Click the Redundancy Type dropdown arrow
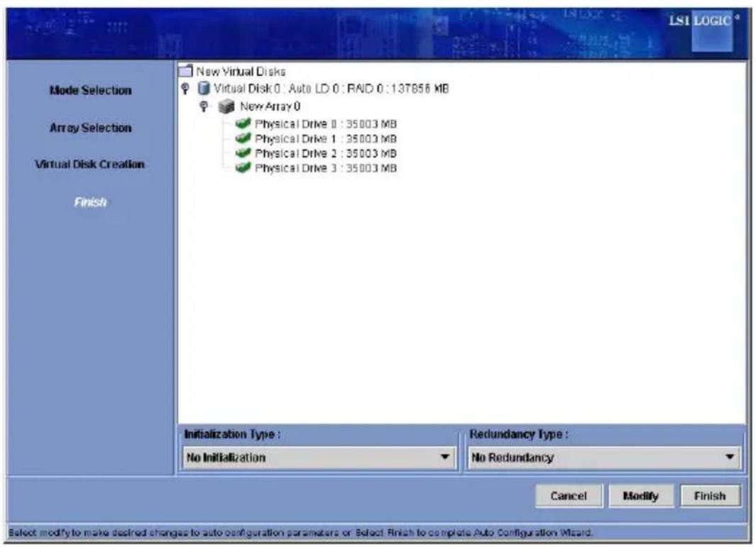The image size is (756, 547). pos(730,457)
